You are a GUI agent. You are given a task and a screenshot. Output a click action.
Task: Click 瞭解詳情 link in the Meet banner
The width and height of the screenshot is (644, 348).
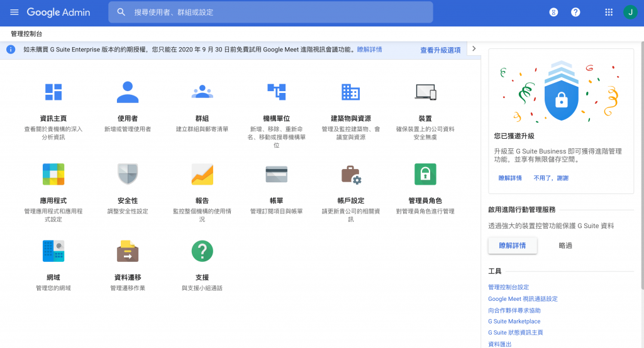point(369,50)
